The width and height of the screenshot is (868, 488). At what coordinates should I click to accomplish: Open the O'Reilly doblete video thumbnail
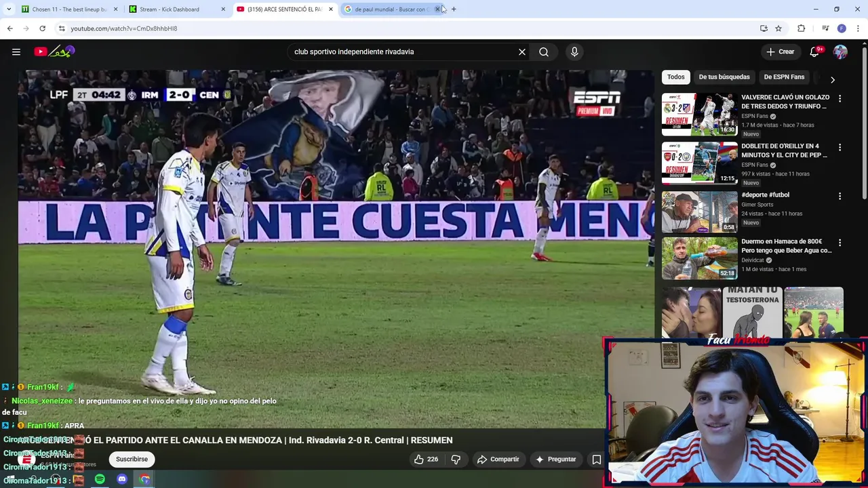[699, 163]
